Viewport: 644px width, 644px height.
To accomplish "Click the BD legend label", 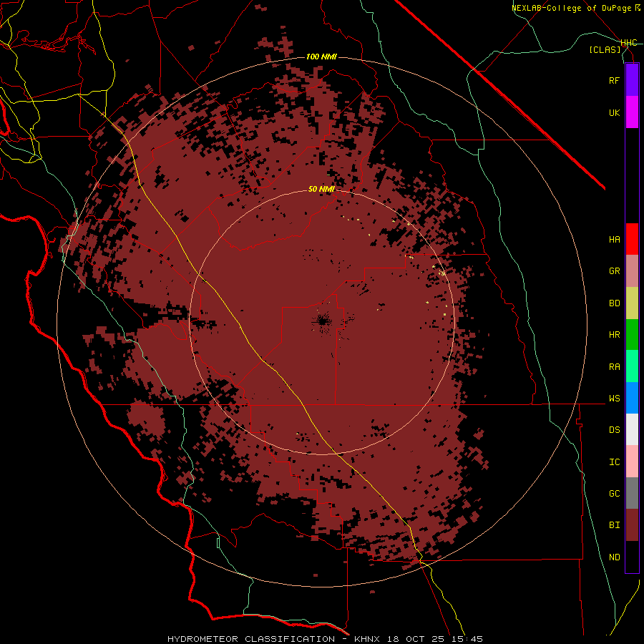I will (615, 303).
